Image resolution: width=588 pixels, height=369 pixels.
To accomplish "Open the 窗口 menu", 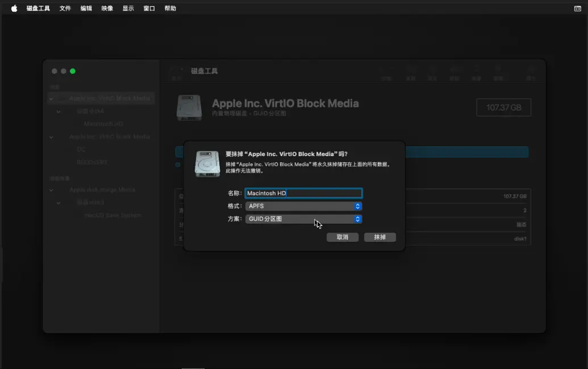I will pyautogui.click(x=149, y=9).
